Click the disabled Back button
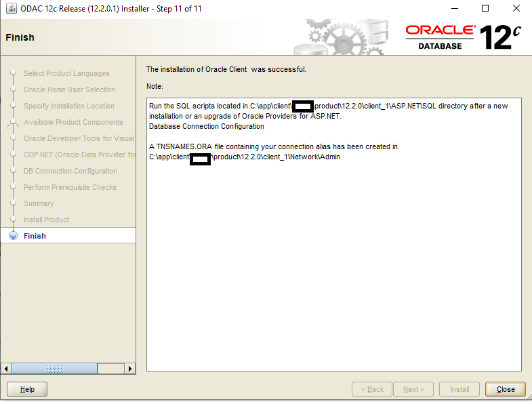 (x=372, y=389)
